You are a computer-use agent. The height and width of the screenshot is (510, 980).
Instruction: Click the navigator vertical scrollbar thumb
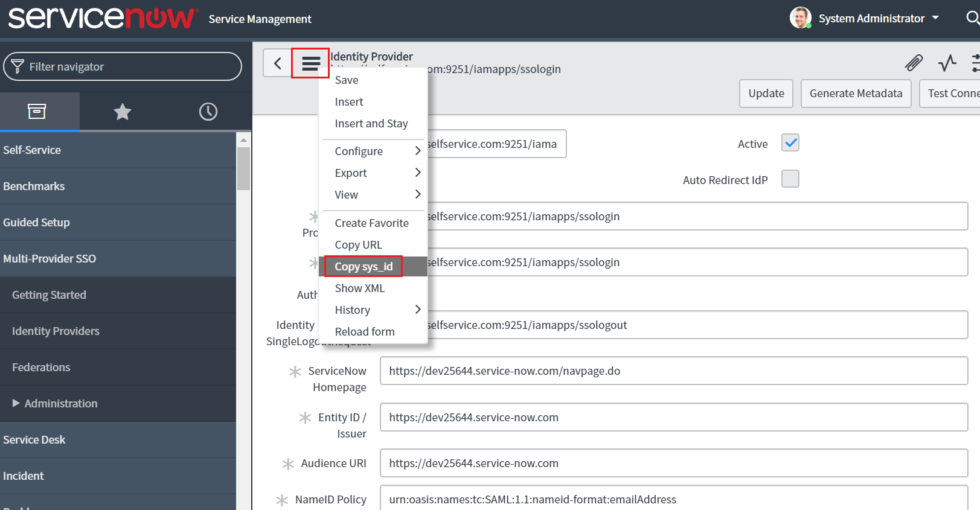[x=243, y=168]
